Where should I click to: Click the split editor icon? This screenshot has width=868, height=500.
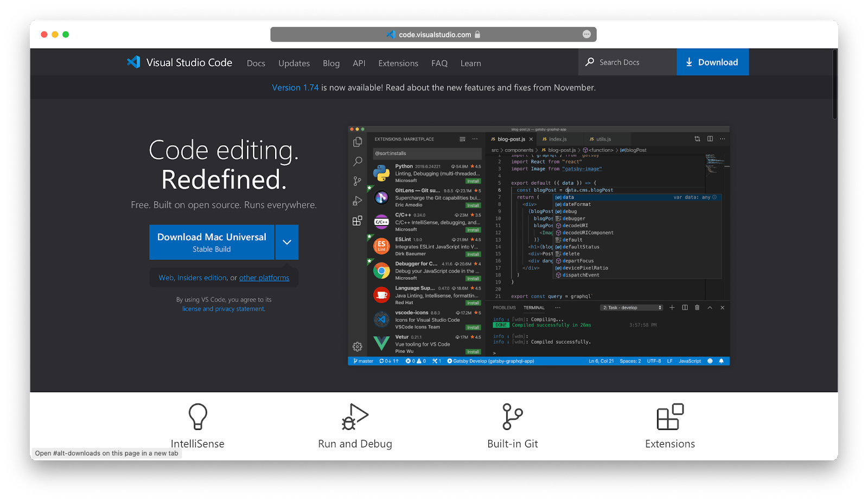710,139
